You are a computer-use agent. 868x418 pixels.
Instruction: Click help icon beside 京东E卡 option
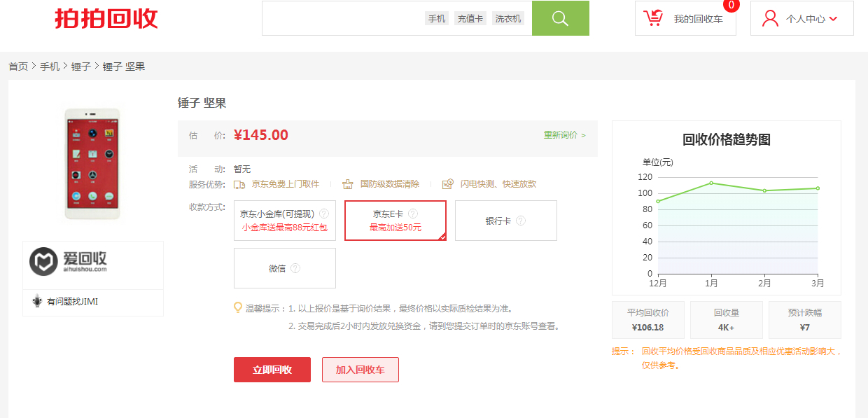[413, 214]
